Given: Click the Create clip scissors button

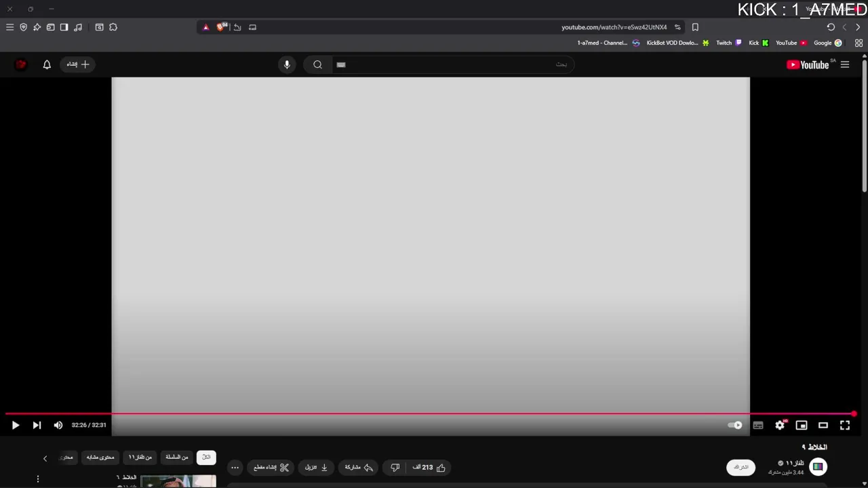Looking at the screenshot, I should pos(271,467).
